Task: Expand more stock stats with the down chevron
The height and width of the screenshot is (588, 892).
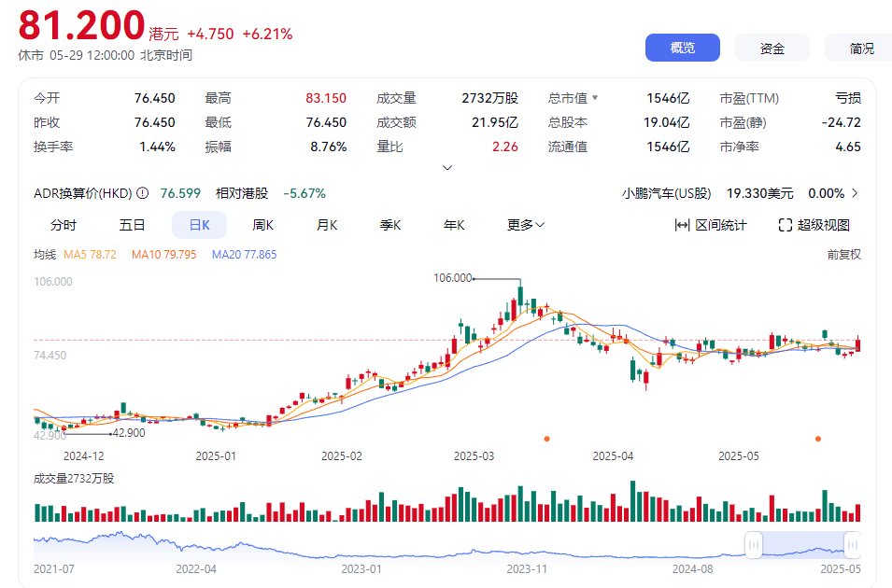Action: [446, 168]
